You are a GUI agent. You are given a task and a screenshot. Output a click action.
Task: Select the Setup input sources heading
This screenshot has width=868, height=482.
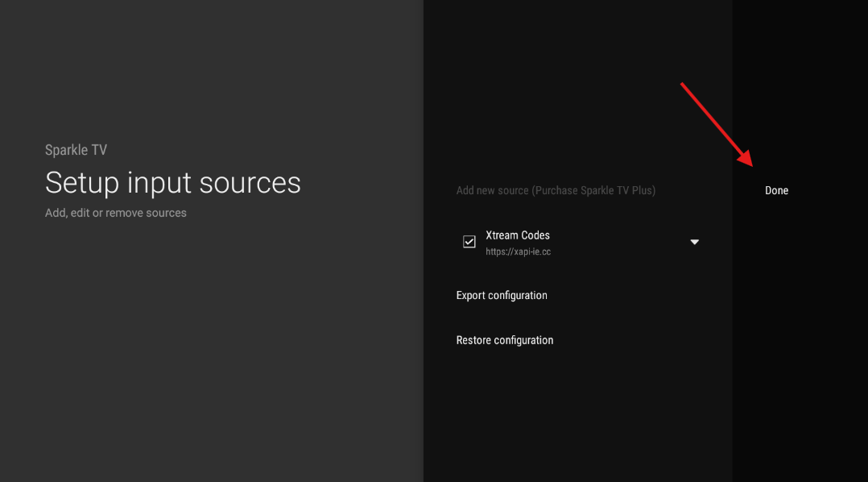click(172, 183)
